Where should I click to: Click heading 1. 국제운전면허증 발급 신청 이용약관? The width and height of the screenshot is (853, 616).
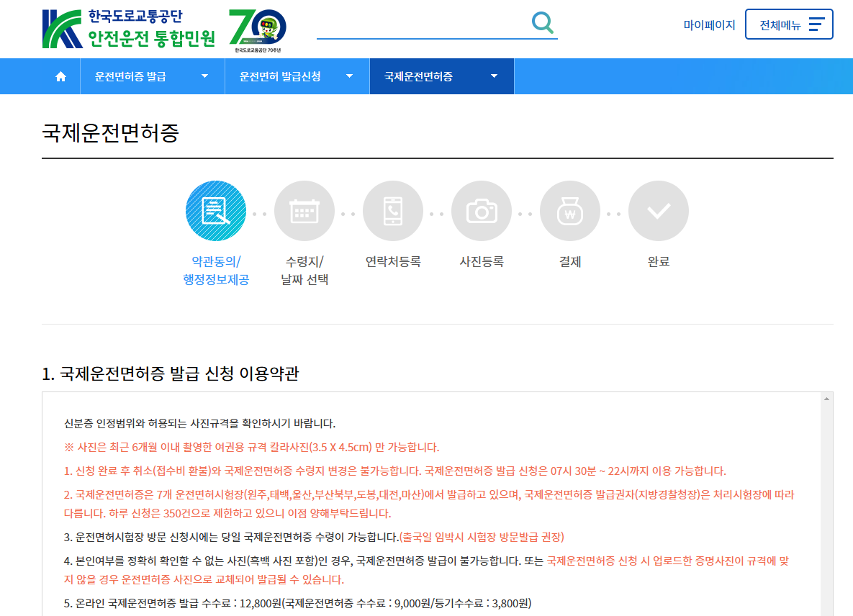(171, 373)
